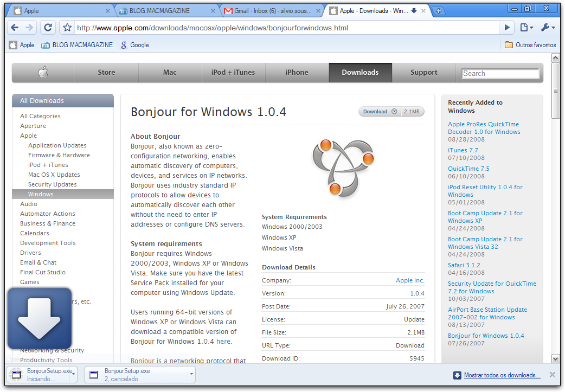Screen dimensions: 565x392
Task: Open iTunes 7.7 in Recently Added
Action: pos(463,150)
